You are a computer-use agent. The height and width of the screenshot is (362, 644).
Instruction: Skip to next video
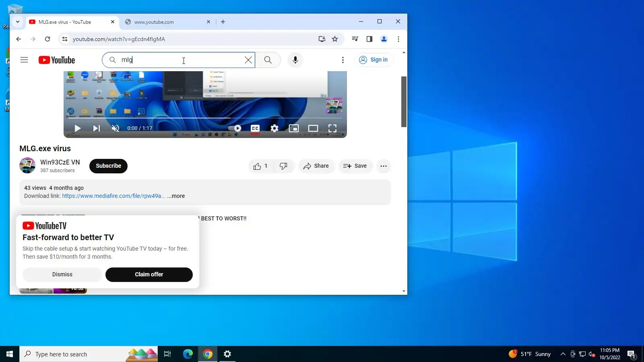point(97,128)
